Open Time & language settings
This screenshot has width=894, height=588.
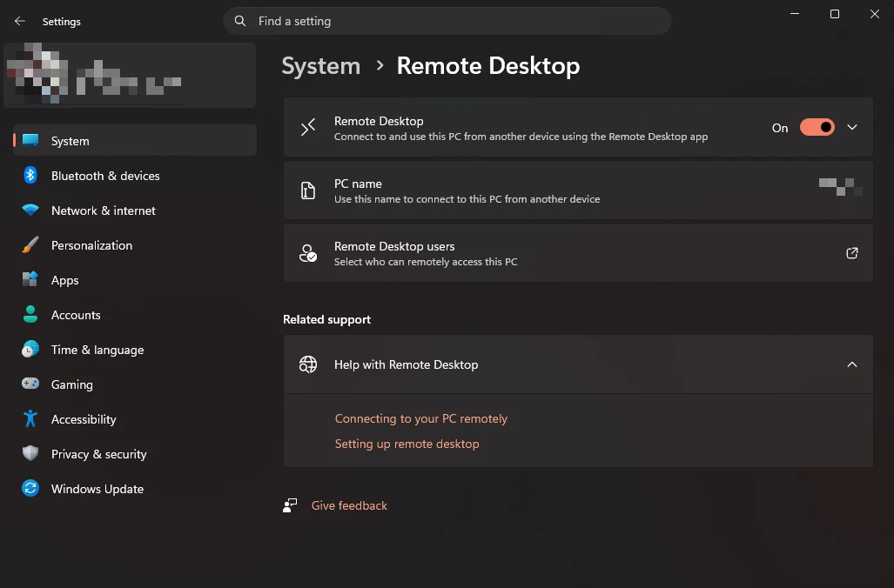pos(135,350)
